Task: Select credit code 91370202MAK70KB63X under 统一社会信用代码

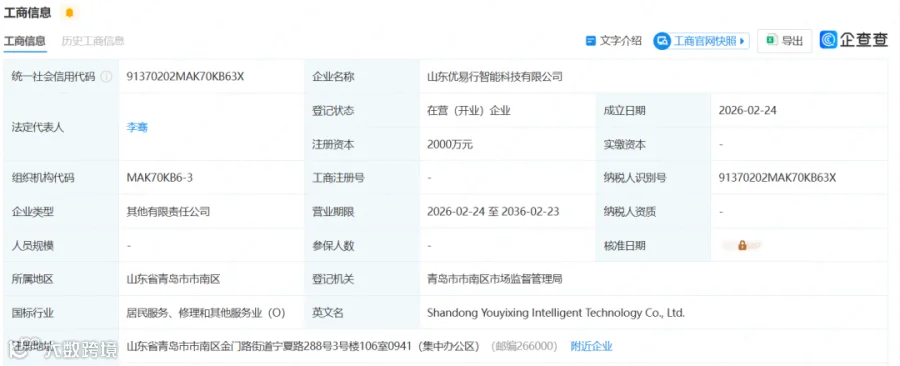Action: pos(185,76)
